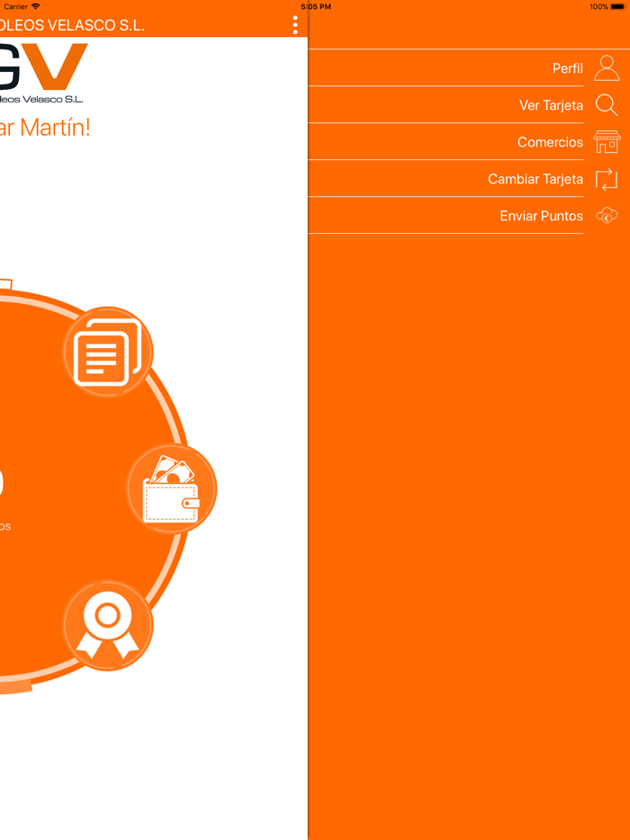Open the wallet with cash circle icon
Image resolution: width=630 pixels, height=840 pixels.
click(172, 488)
